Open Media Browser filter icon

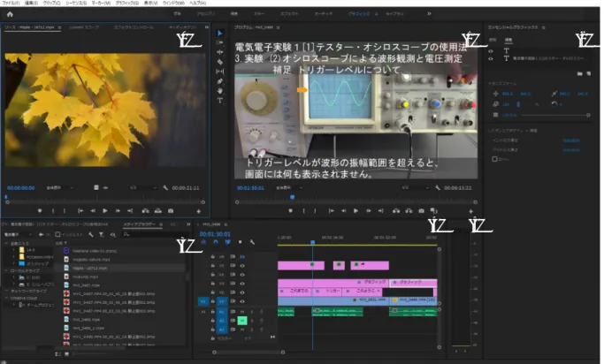click(101, 234)
